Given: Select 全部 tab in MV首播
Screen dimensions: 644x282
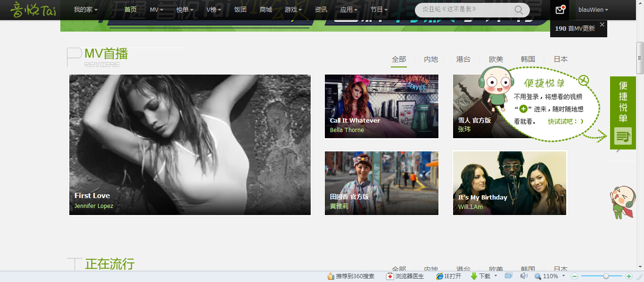Looking at the screenshot, I should point(399,59).
